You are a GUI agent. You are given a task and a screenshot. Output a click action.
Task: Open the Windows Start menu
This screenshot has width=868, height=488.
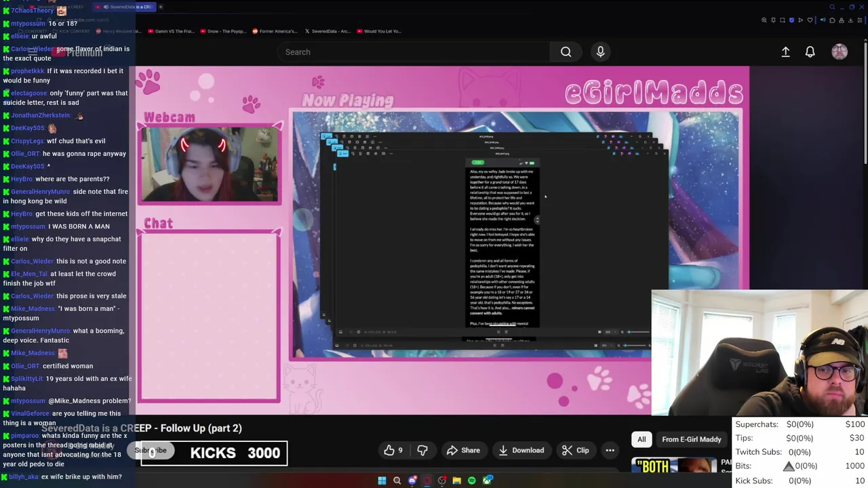pos(382,481)
